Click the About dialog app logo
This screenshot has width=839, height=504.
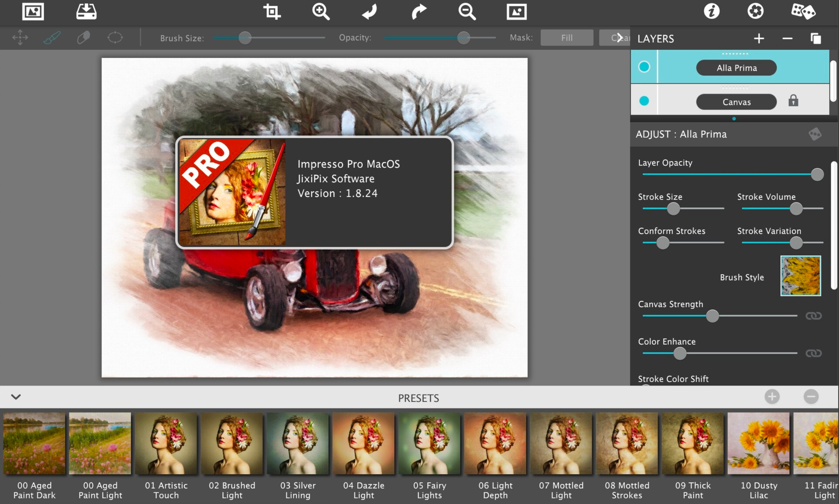(232, 192)
